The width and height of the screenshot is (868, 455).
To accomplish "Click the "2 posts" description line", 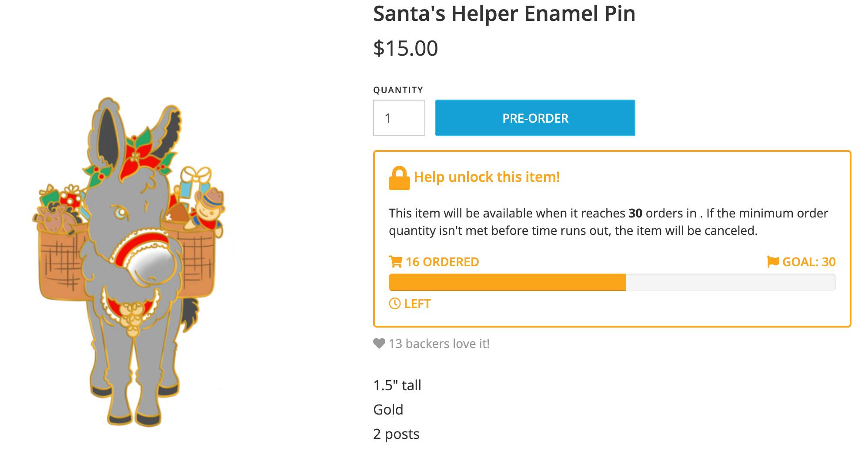I will pyautogui.click(x=396, y=434).
